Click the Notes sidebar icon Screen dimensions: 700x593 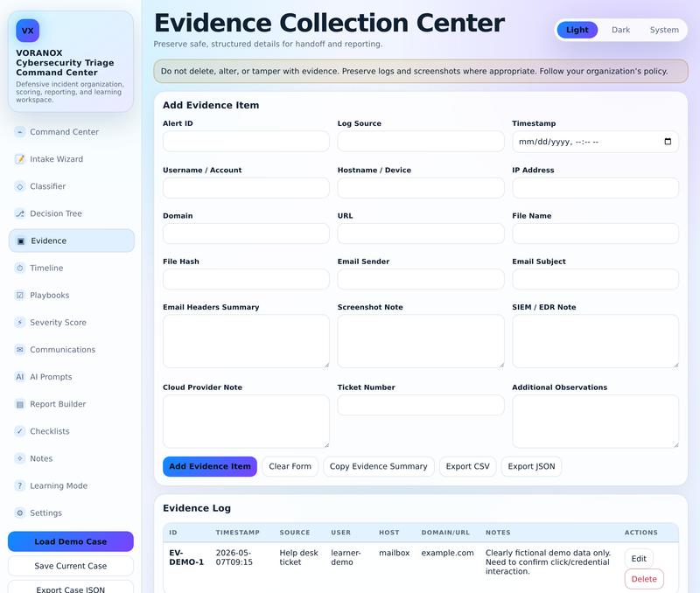pyautogui.click(x=19, y=458)
